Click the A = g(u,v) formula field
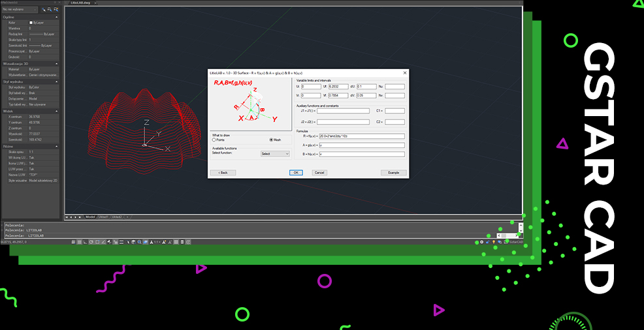 click(x=362, y=145)
